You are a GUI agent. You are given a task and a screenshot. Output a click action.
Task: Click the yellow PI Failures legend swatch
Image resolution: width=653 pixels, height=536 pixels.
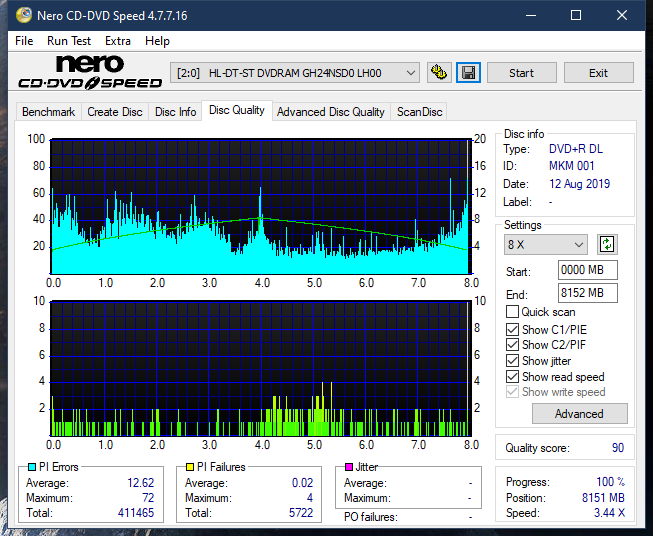point(190,467)
